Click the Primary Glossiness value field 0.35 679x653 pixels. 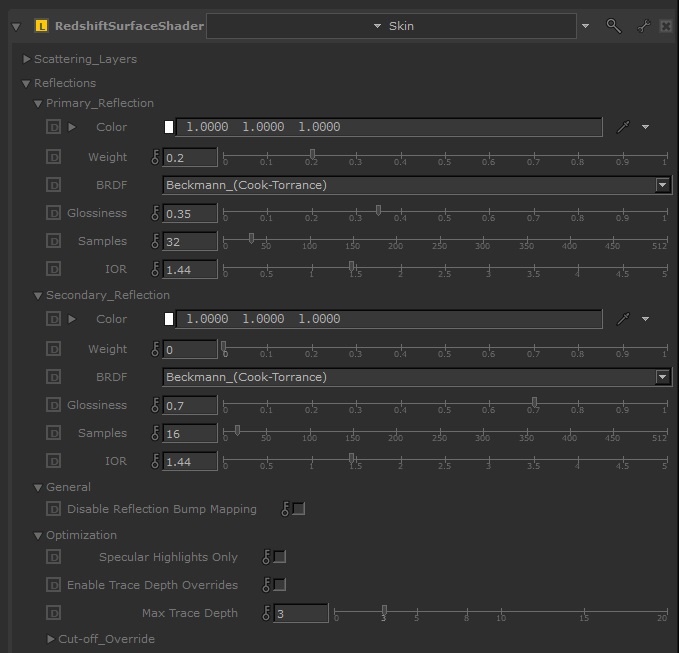(190, 213)
